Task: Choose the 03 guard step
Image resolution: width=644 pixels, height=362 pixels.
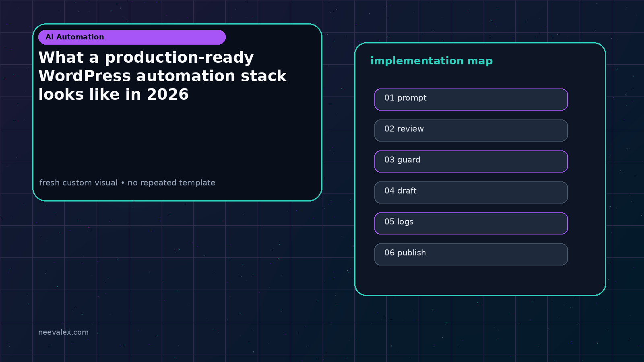Action: 471,161
